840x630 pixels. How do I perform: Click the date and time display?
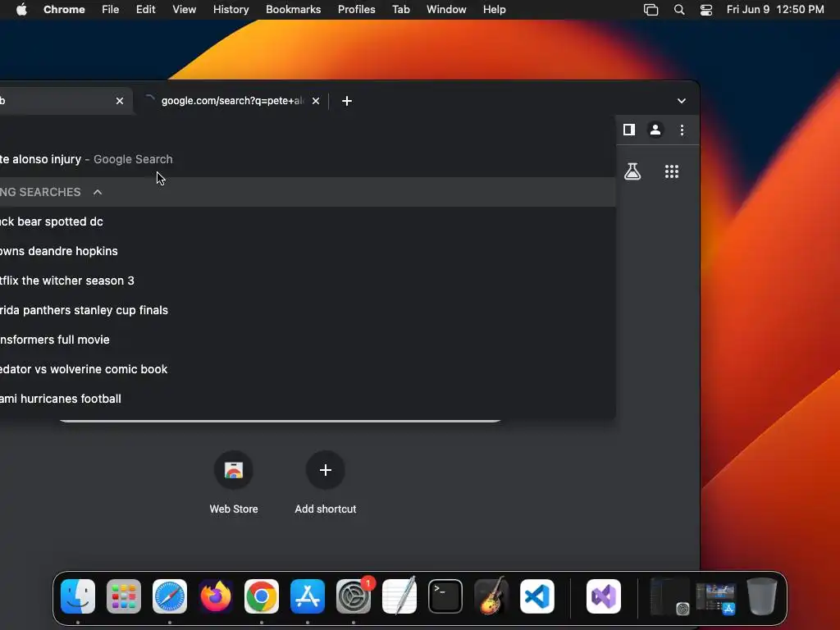[x=775, y=10]
